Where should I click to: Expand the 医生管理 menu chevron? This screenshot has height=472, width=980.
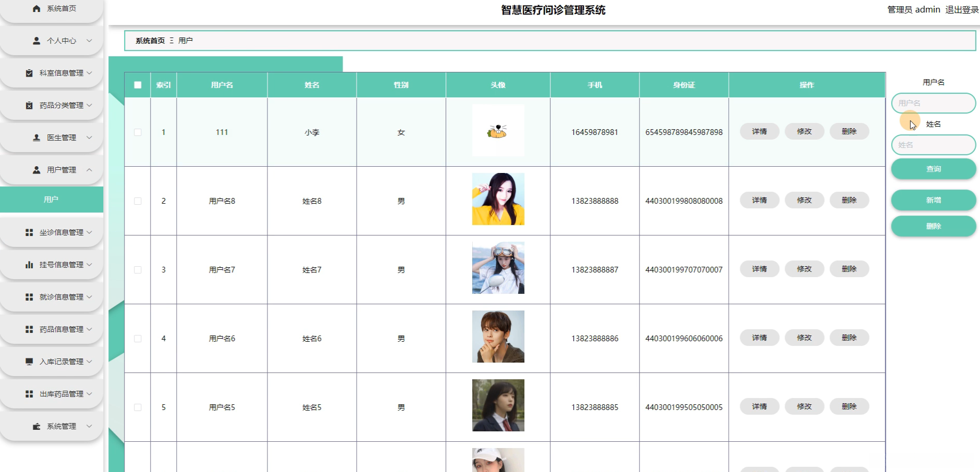click(x=89, y=138)
